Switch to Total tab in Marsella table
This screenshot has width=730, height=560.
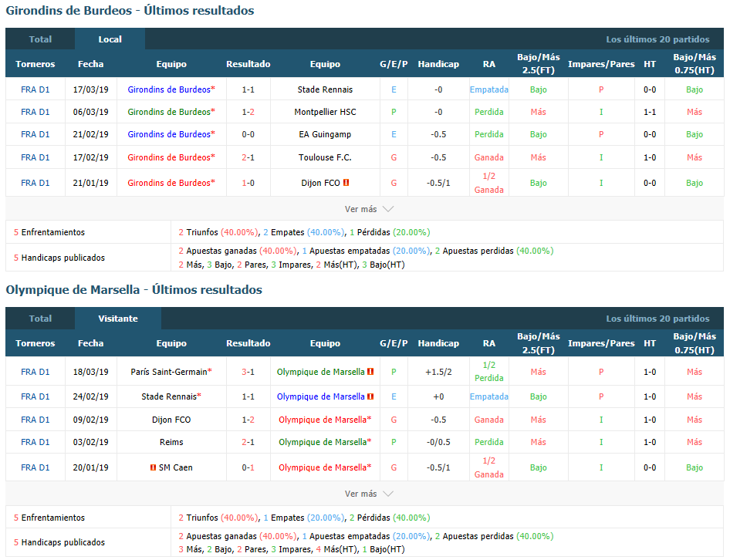[40, 319]
